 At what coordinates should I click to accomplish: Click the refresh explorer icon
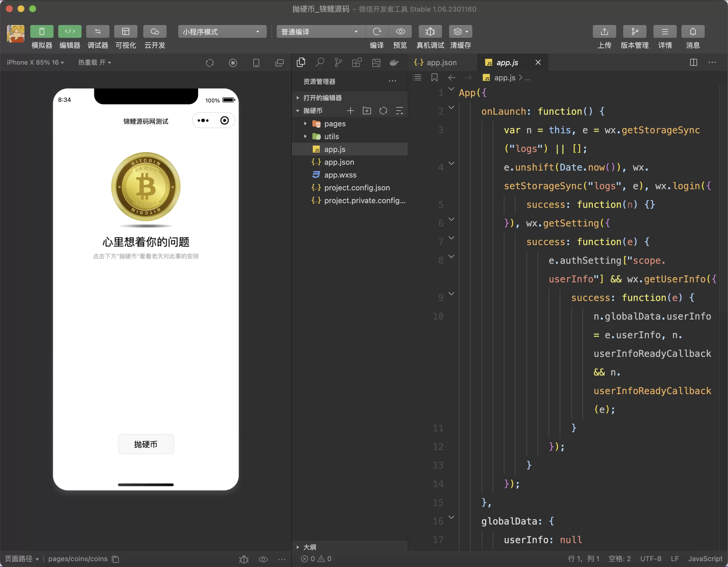point(383,111)
